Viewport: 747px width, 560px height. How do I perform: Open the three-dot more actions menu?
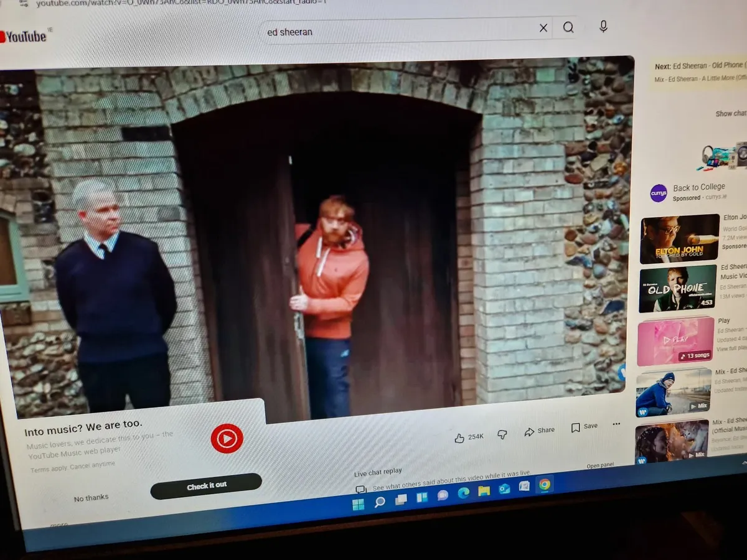pos(616,424)
